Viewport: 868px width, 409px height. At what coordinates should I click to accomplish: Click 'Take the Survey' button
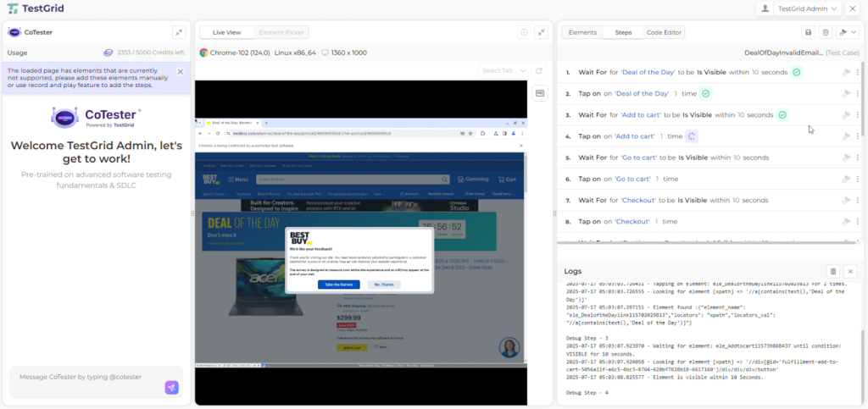coord(338,285)
